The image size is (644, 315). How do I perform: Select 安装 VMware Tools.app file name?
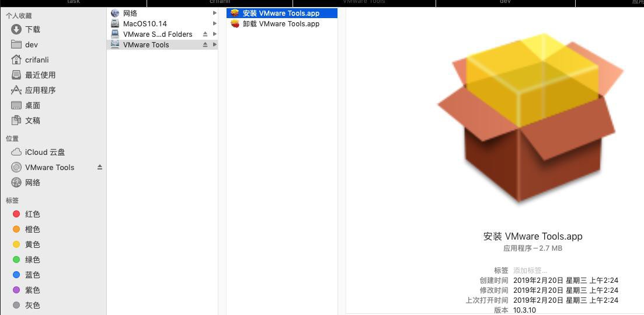tap(281, 13)
